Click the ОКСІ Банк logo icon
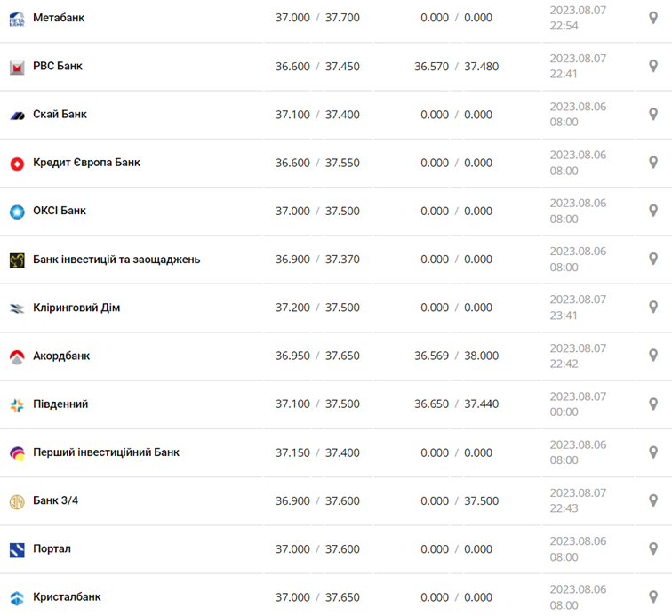 pyautogui.click(x=17, y=212)
